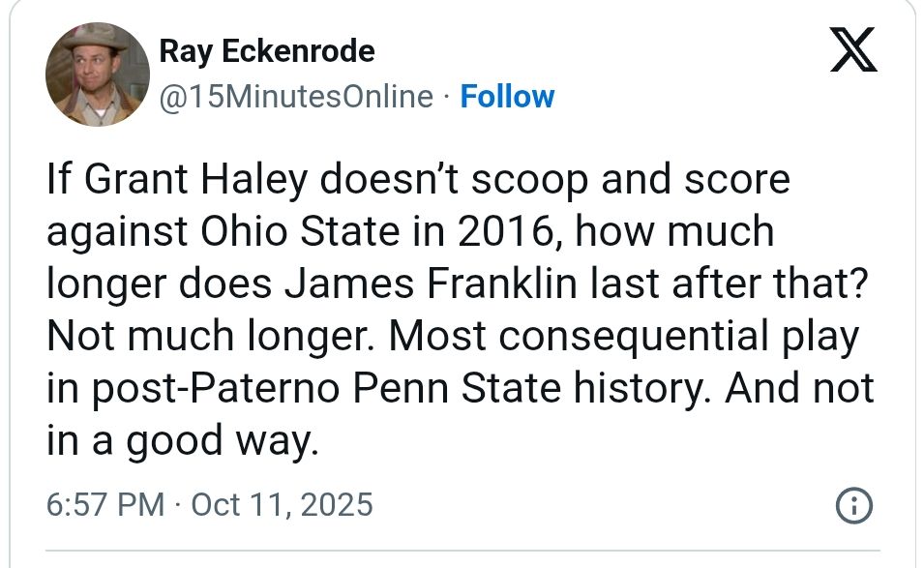Click the words Ohio State in tweet
This screenshot has height=568, width=924.
click(x=301, y=231)
